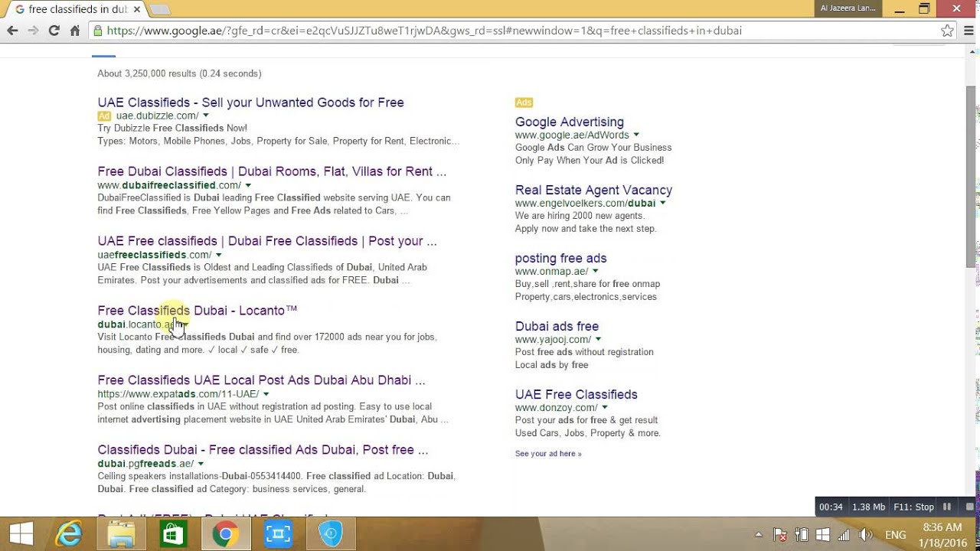This screenshot has height=551, width=980.
Task: Open the blue shield taskbar application
Action: 331,533
